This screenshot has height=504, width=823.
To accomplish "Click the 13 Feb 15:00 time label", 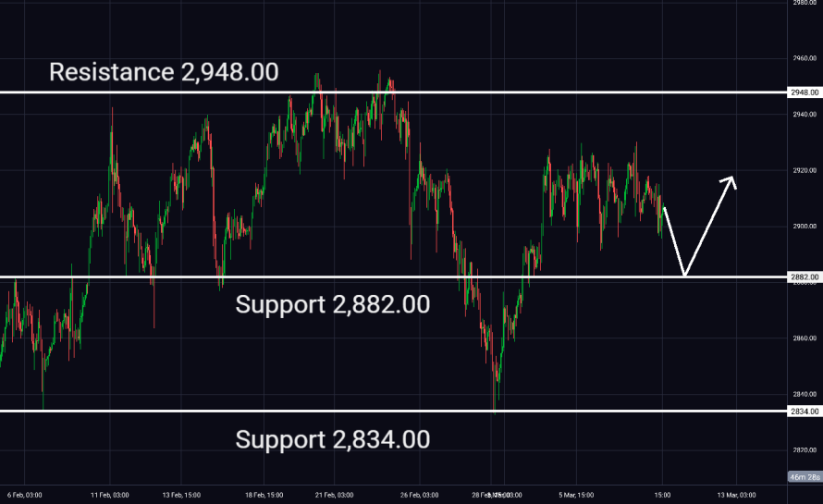I will pyautogui.click(x=180, y=496).
